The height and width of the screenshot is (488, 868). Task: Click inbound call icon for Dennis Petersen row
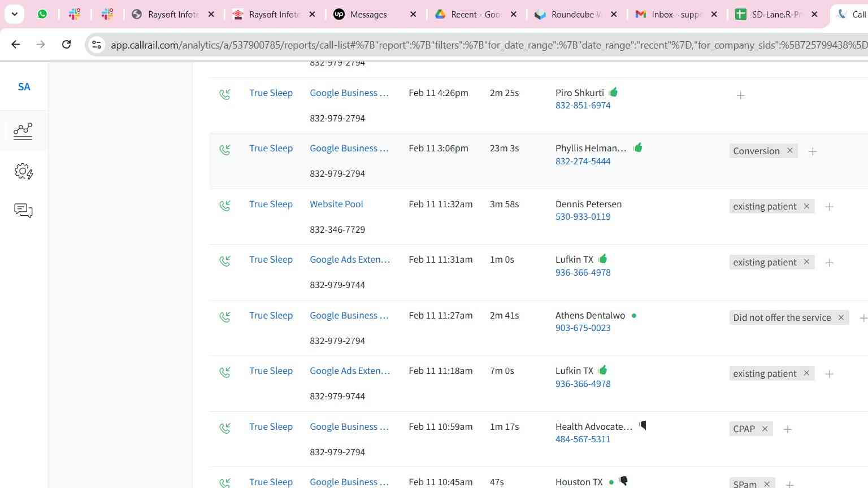tap(225, 206)
